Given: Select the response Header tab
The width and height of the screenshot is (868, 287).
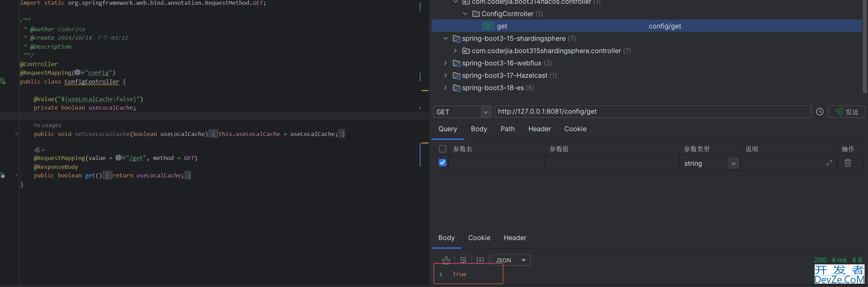Looking at the screenshot, I should (x=515, y=238).
